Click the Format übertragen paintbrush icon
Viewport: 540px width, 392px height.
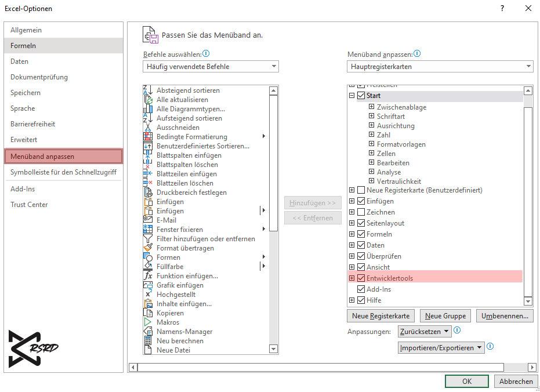(147, 248)
